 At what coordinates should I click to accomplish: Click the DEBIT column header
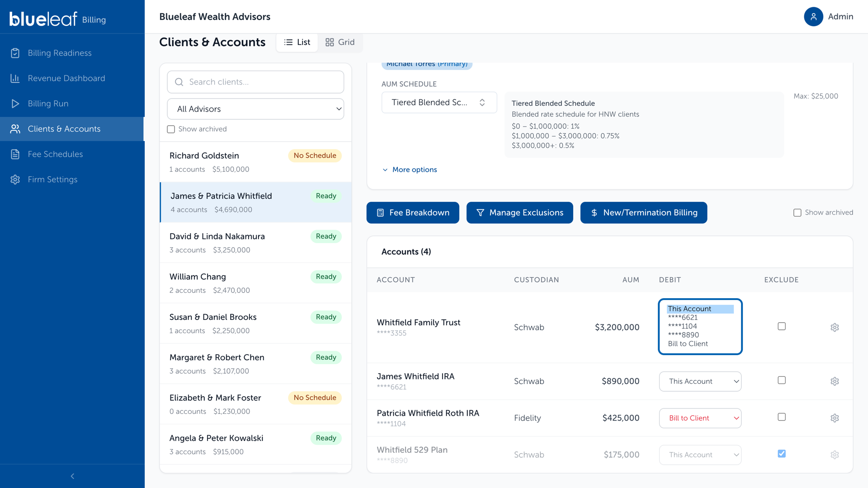pos(670,280)
